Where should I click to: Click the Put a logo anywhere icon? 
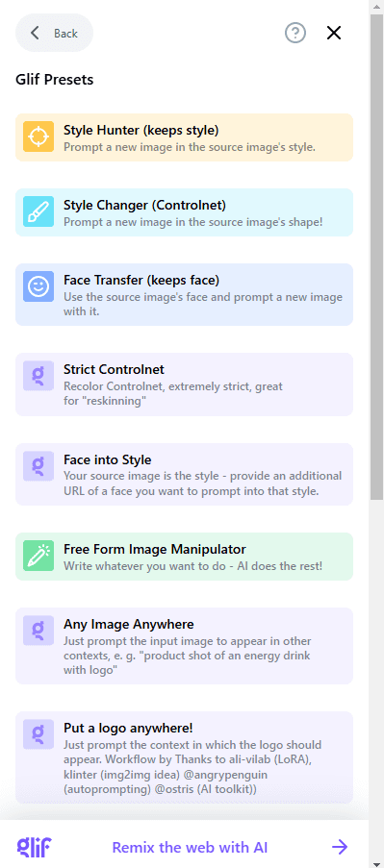tap(38, 734)
